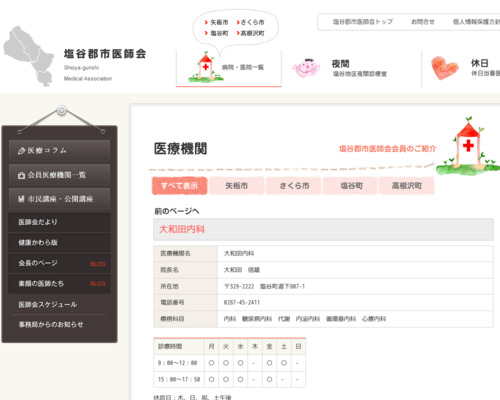
Task: Click the icon beside 市民講座・公開講座
Action: click(x=21, y=199)
